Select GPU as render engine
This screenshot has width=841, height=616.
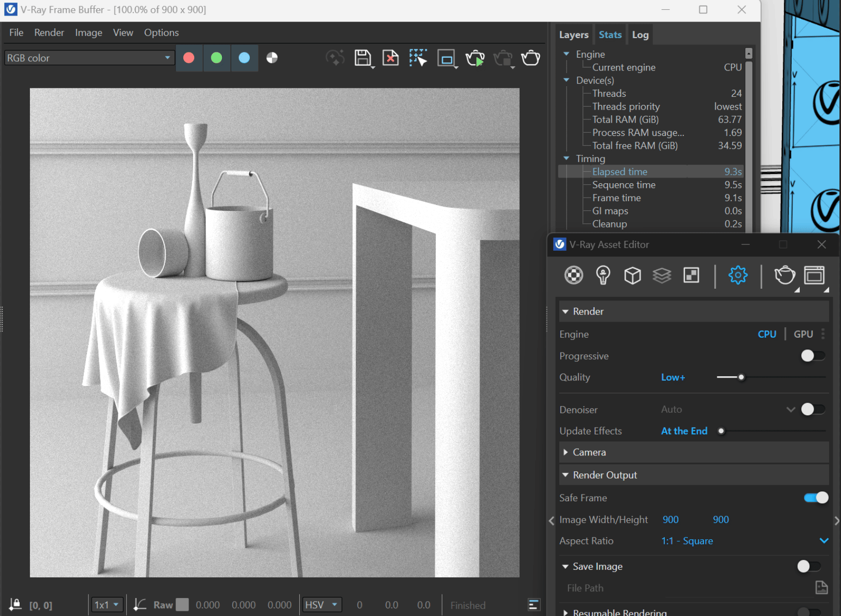803,334
